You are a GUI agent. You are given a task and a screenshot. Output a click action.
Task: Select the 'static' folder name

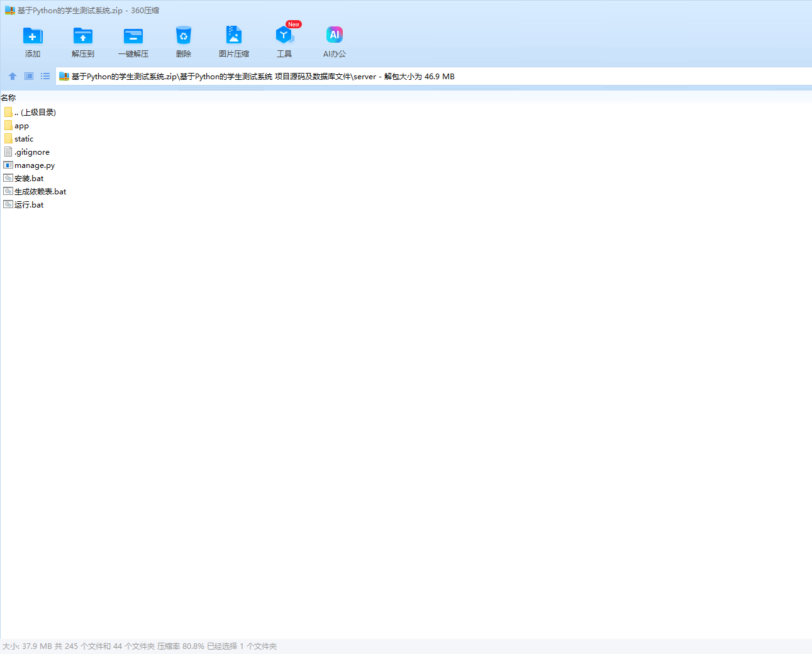(x=24, y=139)
